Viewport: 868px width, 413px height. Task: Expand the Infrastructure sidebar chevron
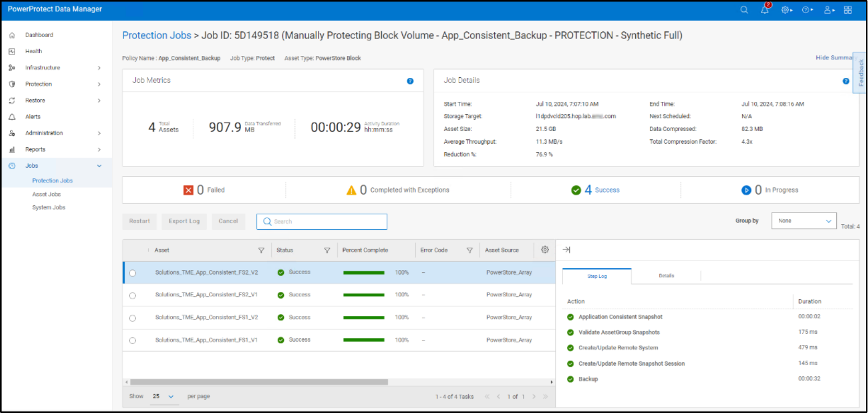[x=99, y=68]
